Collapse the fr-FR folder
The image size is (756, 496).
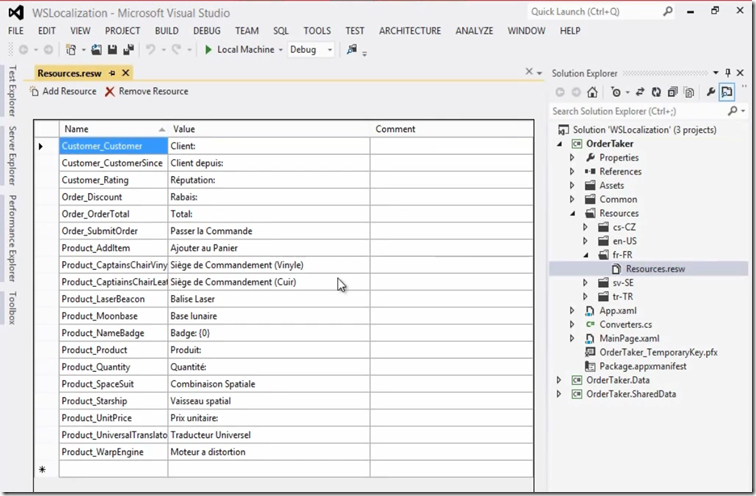tap(586, 255)
